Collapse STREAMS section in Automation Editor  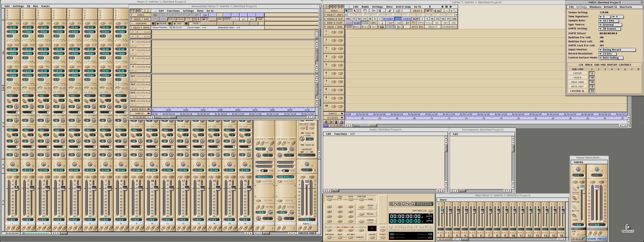pos(140,24)
